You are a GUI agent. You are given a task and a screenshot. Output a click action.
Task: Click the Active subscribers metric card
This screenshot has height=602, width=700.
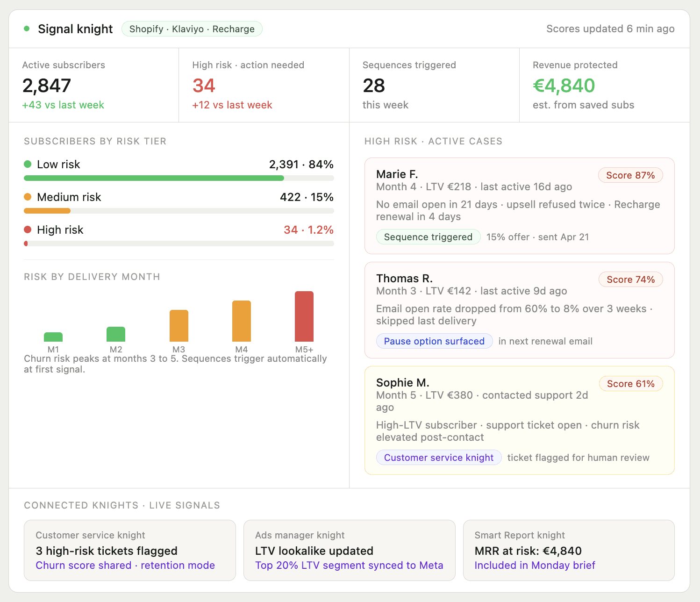[x=93, y=85]
